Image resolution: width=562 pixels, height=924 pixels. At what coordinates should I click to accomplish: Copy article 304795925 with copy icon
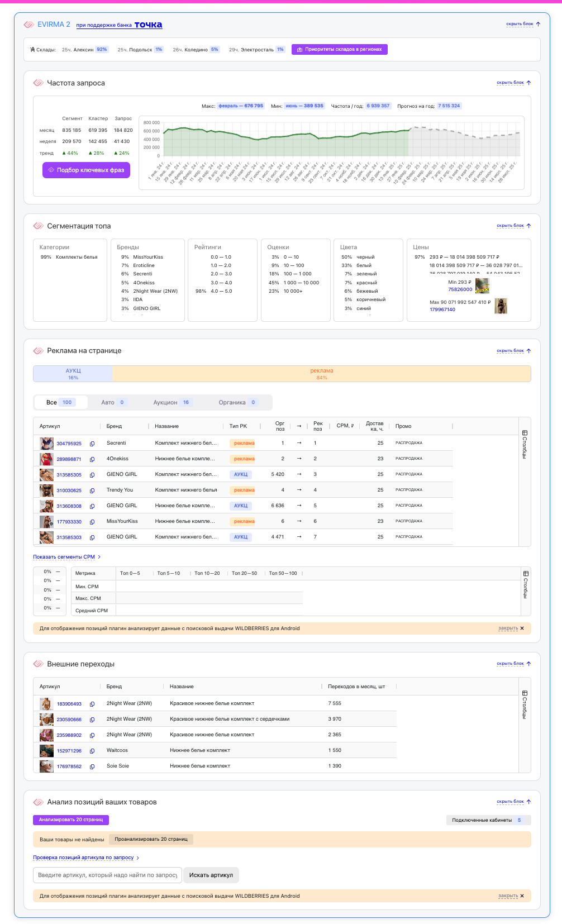point(92,444)
